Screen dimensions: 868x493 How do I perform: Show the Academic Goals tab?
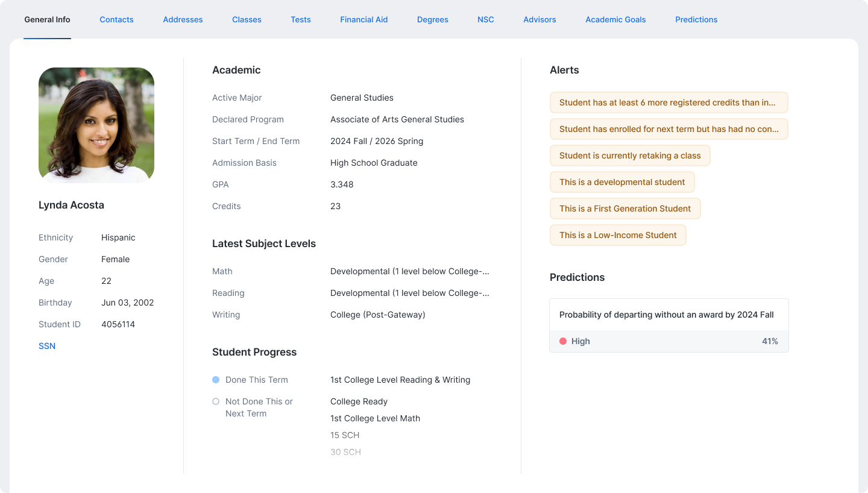[x=615, y=19]
